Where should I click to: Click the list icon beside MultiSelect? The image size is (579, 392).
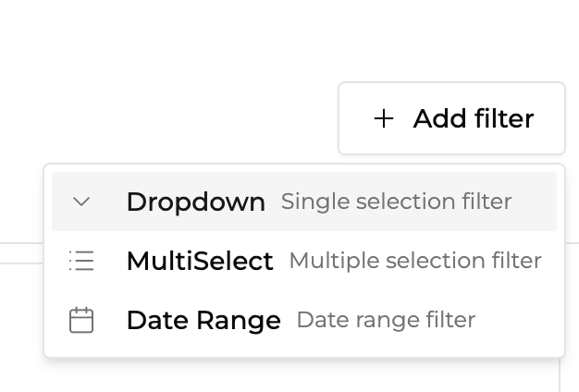(x=81, y=261)
